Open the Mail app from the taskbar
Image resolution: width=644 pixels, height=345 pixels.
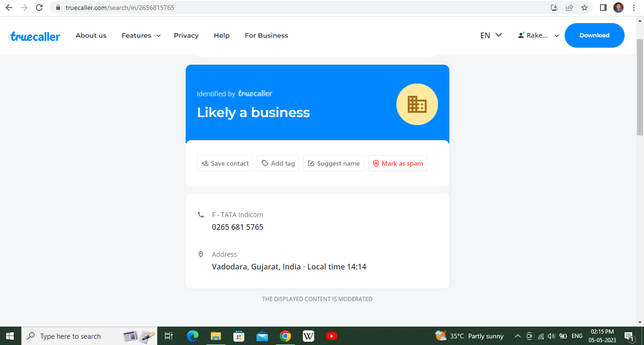click(262, 336)
